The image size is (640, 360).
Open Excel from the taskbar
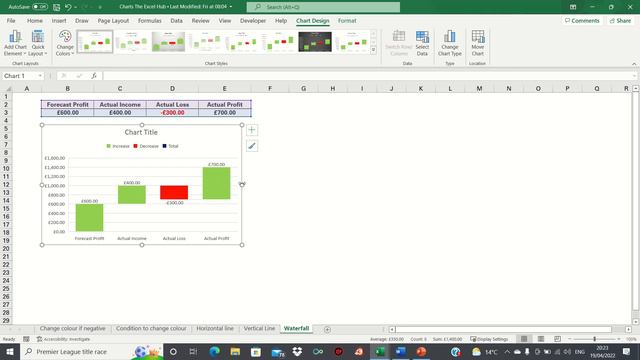(x=380, y=352)
